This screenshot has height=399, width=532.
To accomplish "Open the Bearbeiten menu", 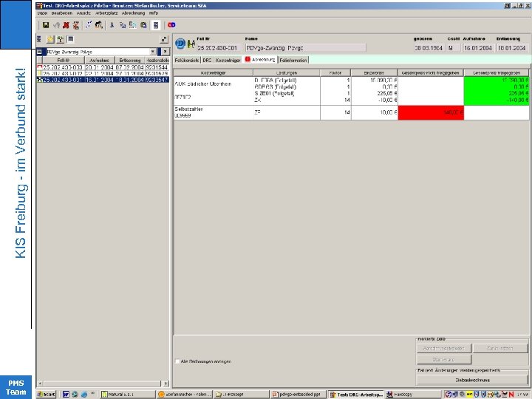I will (62, 13).
